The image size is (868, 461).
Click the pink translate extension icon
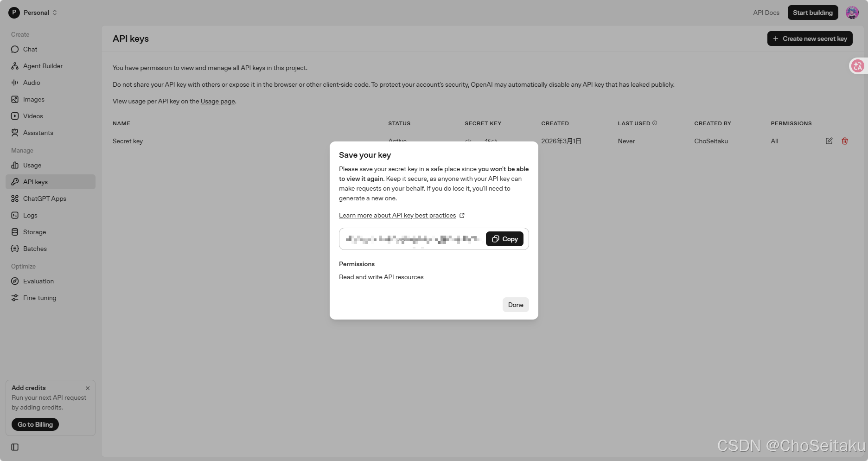[x=858, y=66]
